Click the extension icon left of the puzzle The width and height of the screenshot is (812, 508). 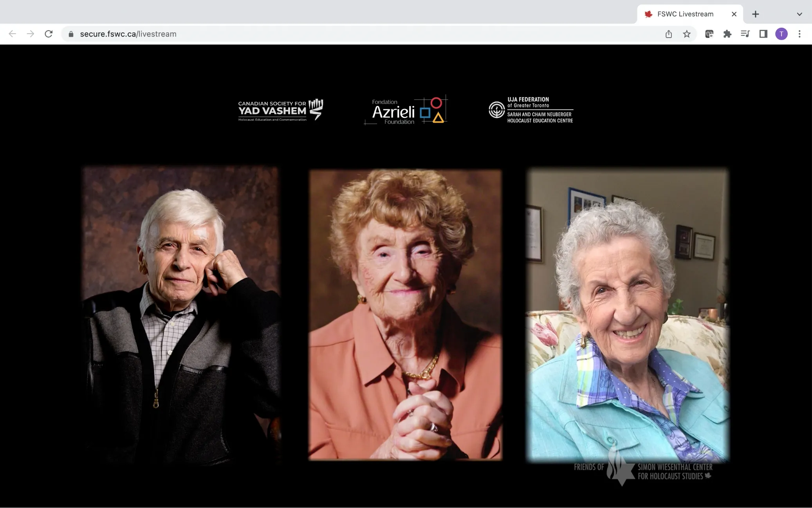click(x=709, y=34)
